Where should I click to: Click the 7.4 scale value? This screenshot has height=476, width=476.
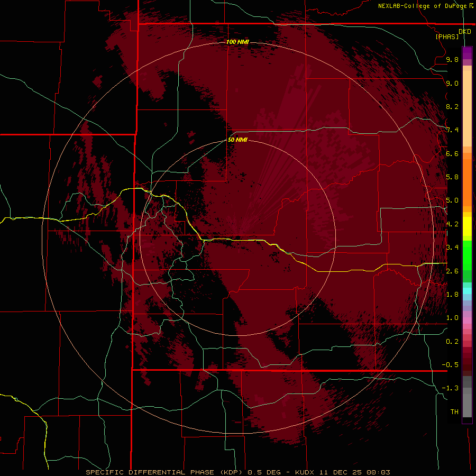point(452,130)
